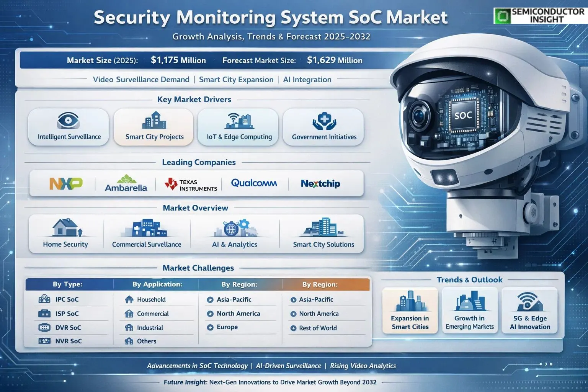
Task: Click the By Type: column header
Action: 68,284
